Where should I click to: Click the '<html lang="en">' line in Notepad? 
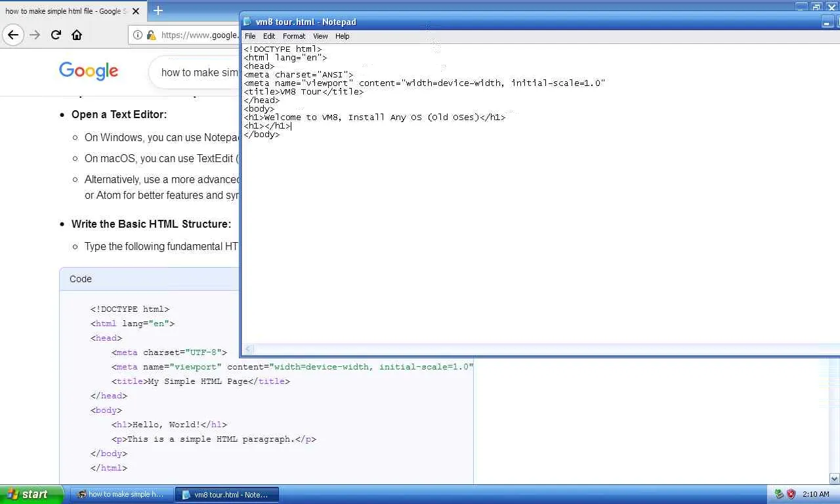285,58
